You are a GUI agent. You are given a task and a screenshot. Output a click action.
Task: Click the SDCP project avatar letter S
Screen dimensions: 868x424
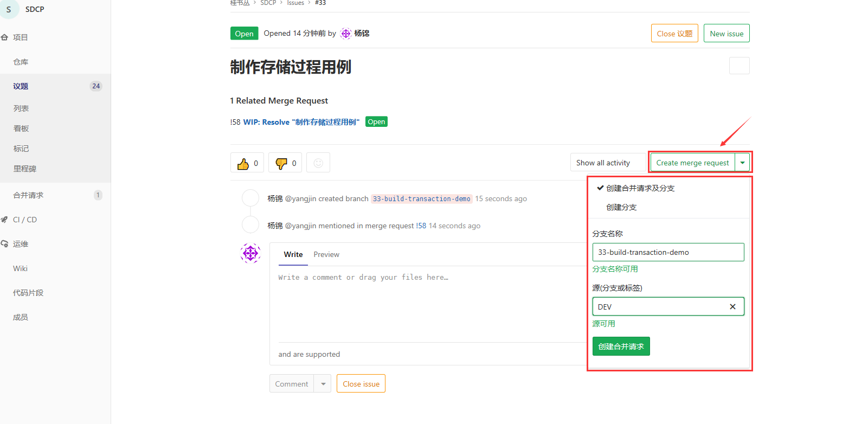coord(9,9)
